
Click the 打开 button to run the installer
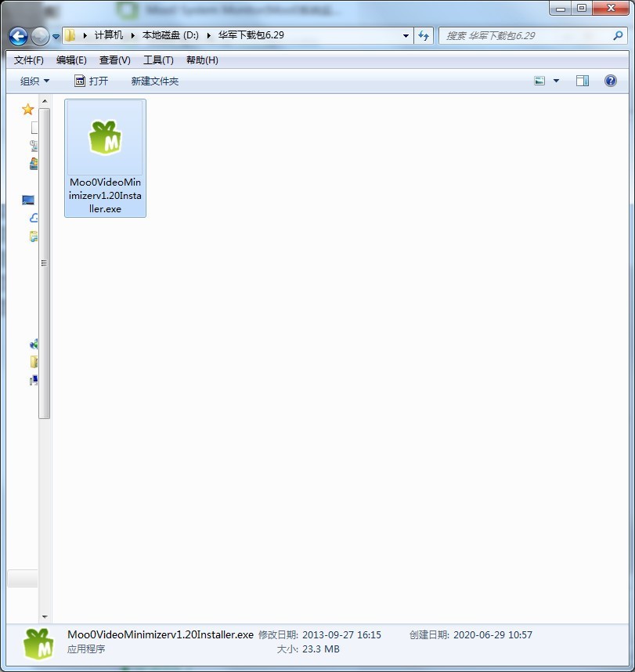(x=92, y=81)
